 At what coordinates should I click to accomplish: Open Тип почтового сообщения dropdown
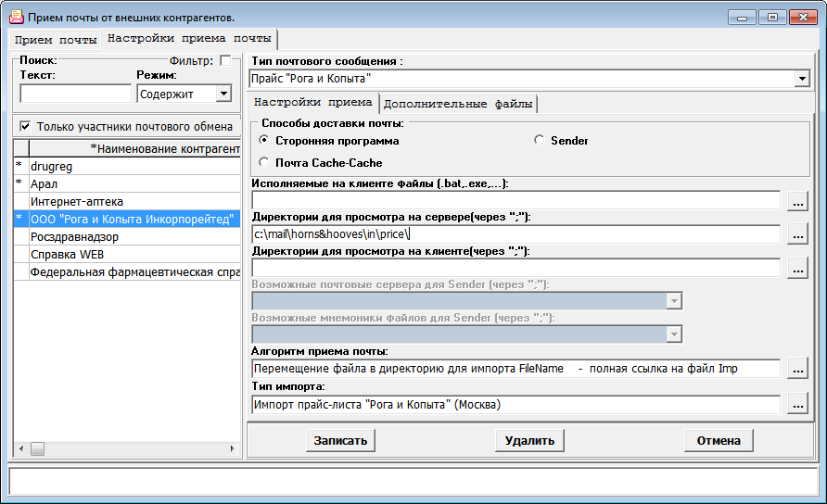[802, 80]
